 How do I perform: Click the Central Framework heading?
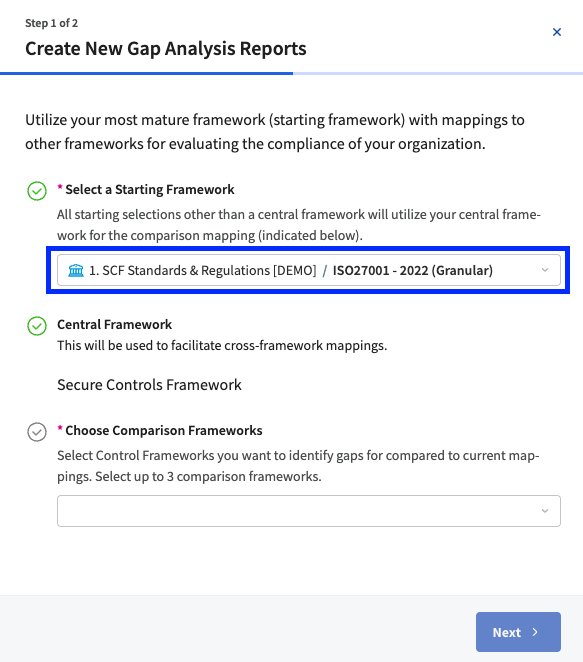(x=114, y=325)
